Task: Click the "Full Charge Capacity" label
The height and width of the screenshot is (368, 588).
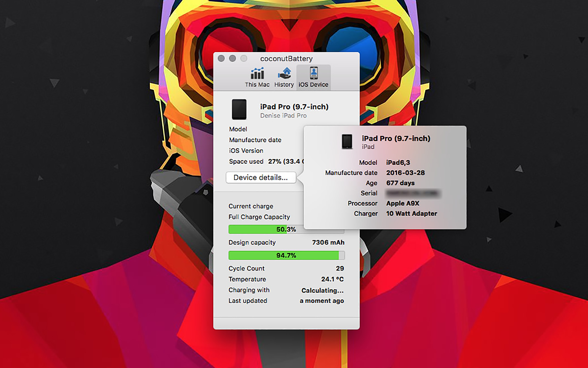Action: (259, 217)
